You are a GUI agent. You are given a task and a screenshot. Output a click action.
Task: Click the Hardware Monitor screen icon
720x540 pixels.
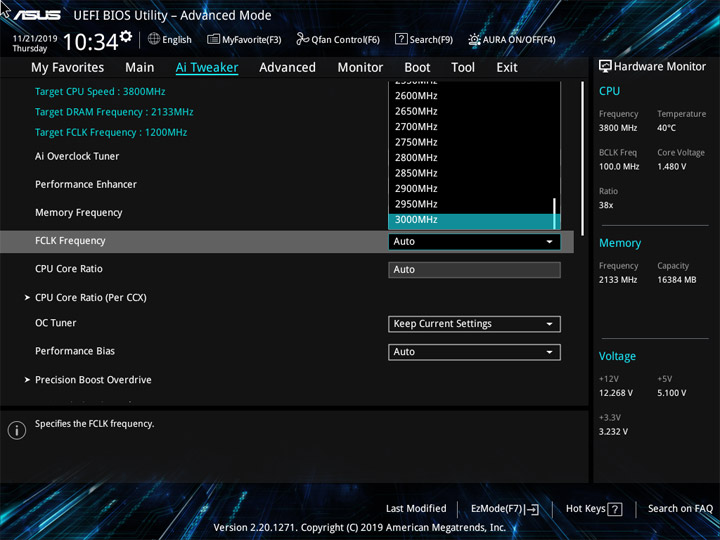coord(605,66)
